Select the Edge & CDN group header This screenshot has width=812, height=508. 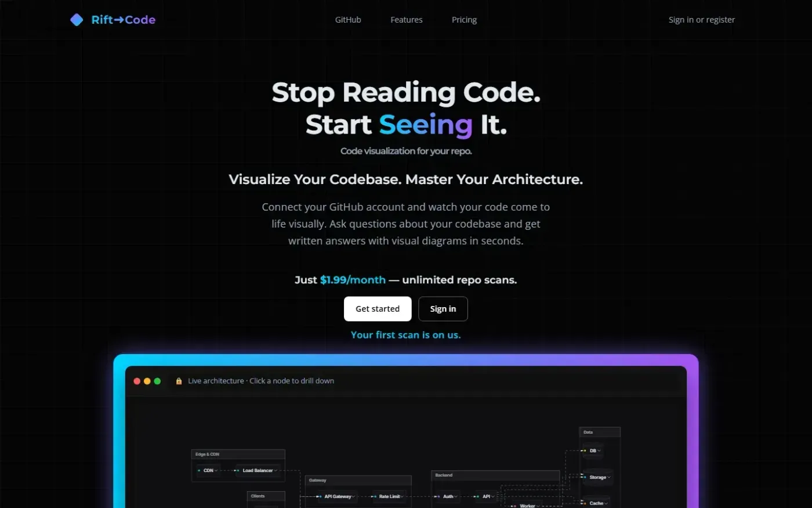238,454
